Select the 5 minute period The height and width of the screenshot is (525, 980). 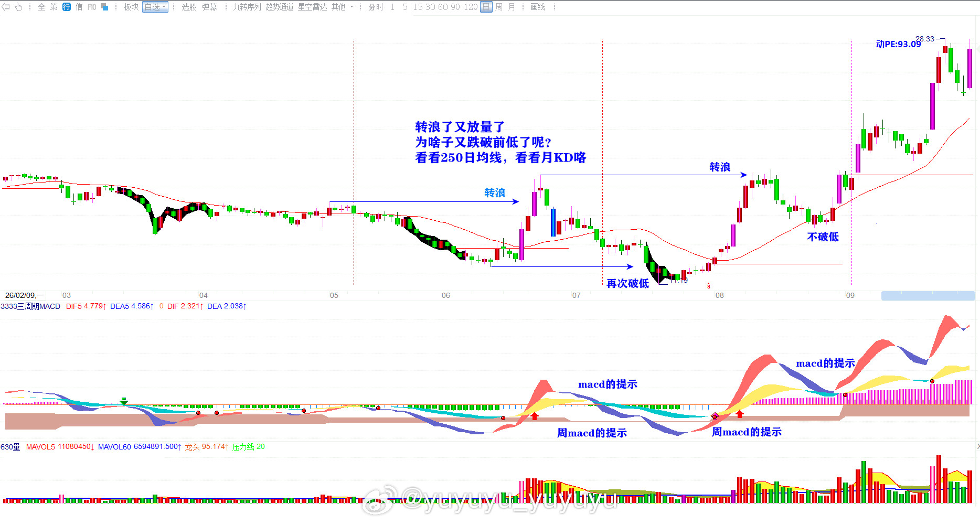[x=405, y=7]
